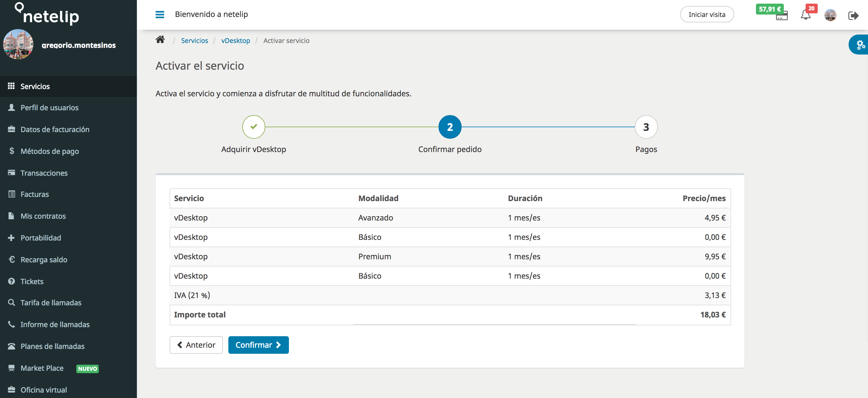Click the Facturas list icon
The width and height of the screenshot is (868, 398).
tap(12, 194)
